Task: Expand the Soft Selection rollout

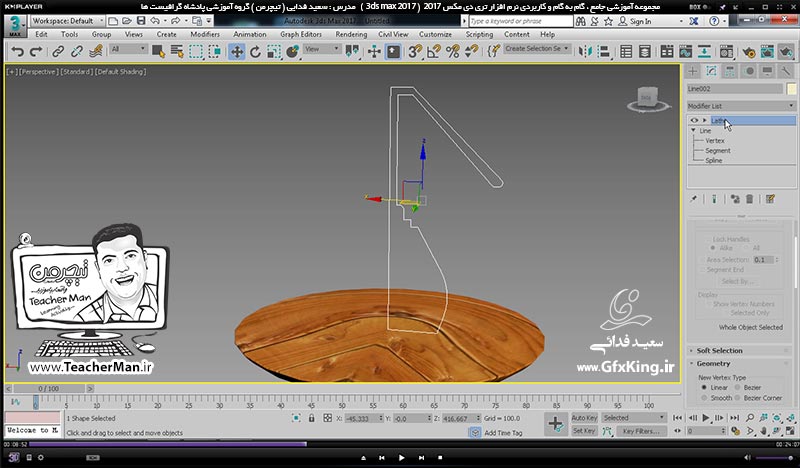Action: point(719,351)
